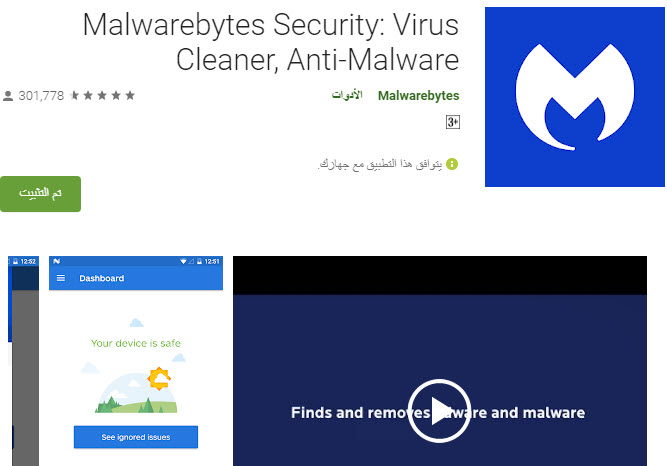Click the green compatibility info icon
Screen dimensions: 667x466
pos(452,164)
